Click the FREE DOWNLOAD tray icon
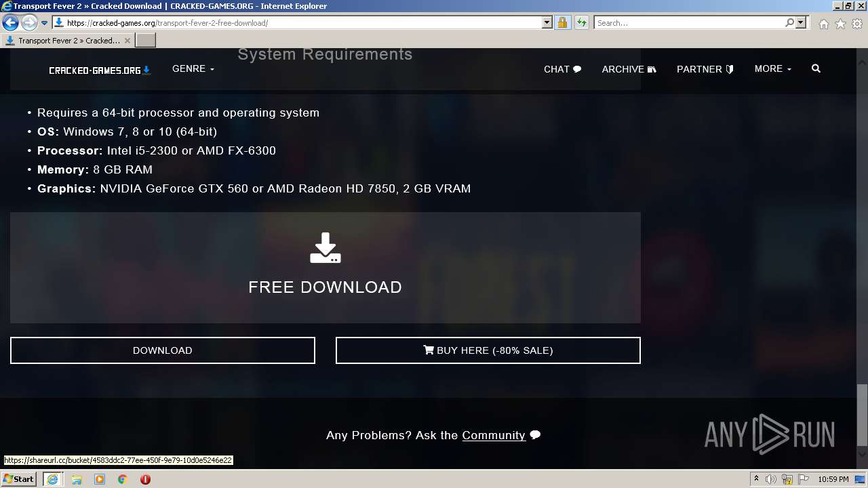868x488 pixels. (x=325, y=247)
